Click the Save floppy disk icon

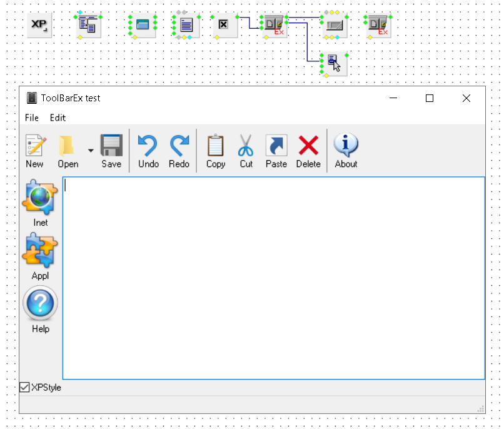pyautogui.click(x=111, y=146)
